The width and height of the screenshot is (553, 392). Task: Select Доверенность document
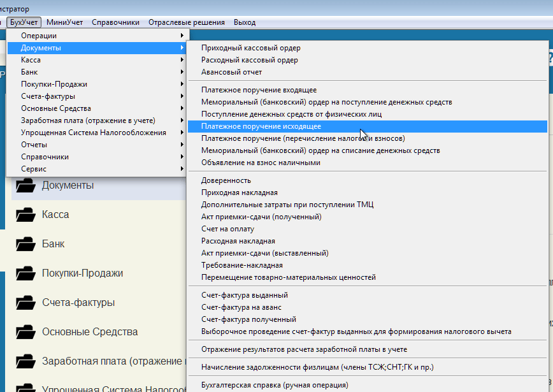click(x=368, y=180)
